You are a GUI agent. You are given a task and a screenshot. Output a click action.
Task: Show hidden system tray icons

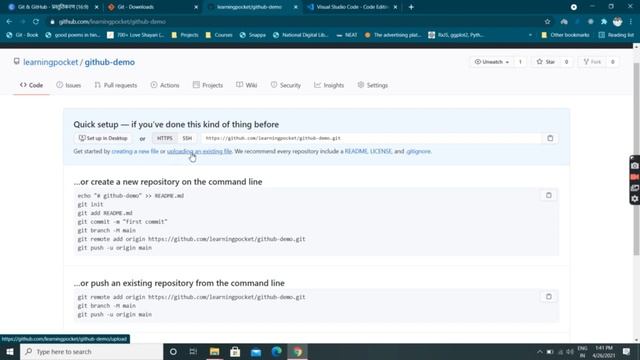[540, 351]
